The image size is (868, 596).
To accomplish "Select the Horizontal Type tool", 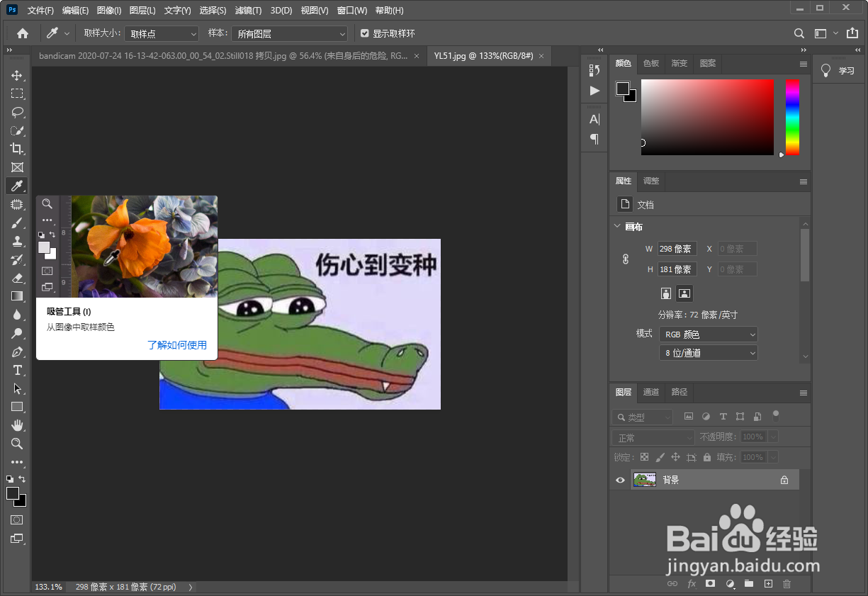I will [x=17, y=370].
